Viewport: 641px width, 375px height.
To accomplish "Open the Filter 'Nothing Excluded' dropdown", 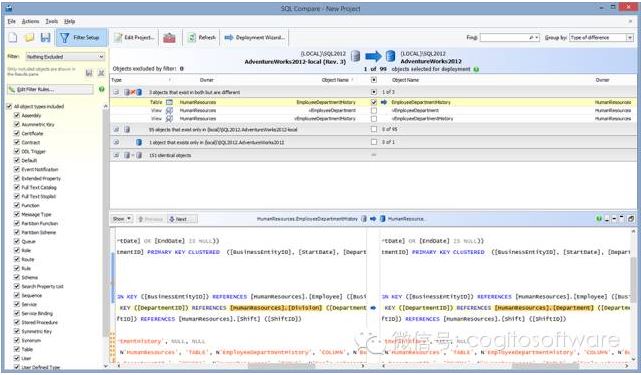I will point(65,57).
